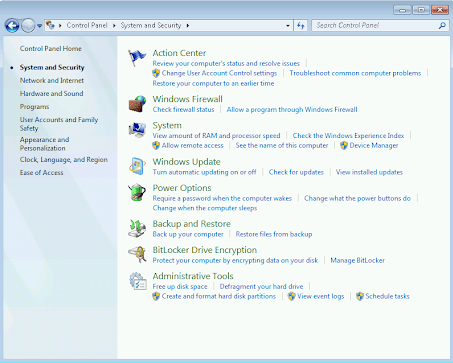Open the Backup and Restore heading
453x363 pixels.
tap(192, 224)
